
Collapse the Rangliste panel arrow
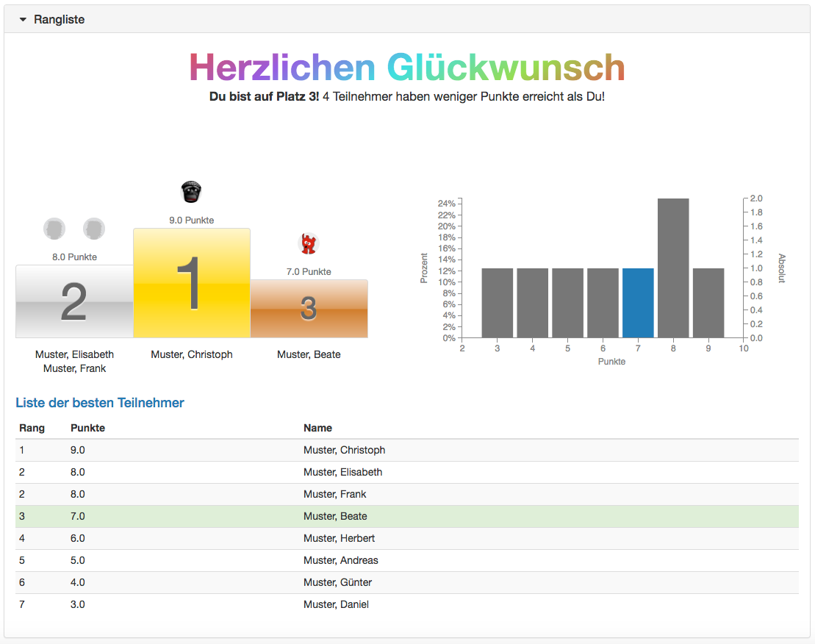click(23, 20)
